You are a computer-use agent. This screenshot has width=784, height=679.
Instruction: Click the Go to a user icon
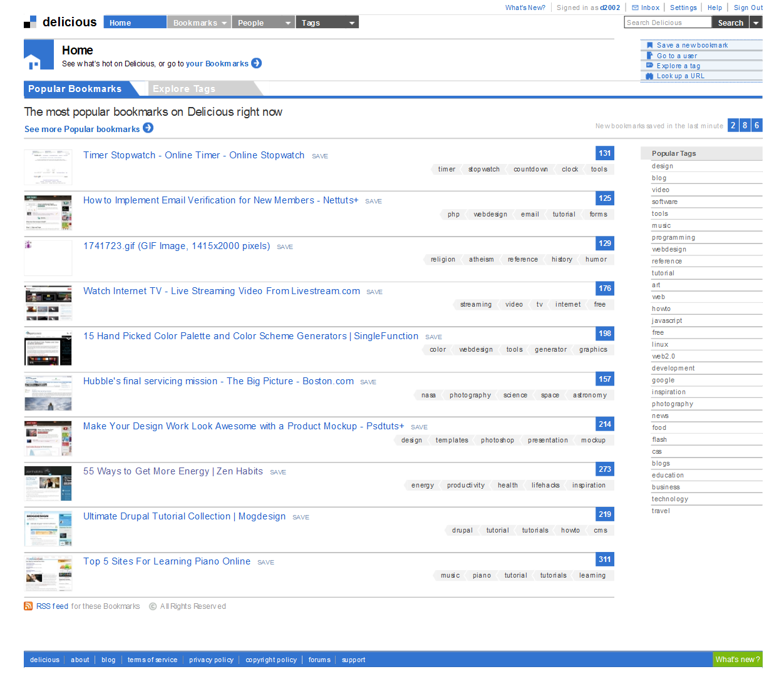coord(650,56)
